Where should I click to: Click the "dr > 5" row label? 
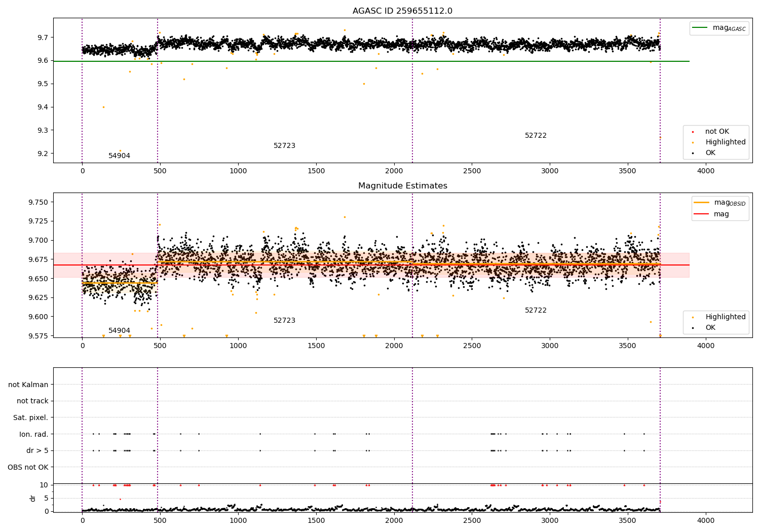click(x=37, y=451)
